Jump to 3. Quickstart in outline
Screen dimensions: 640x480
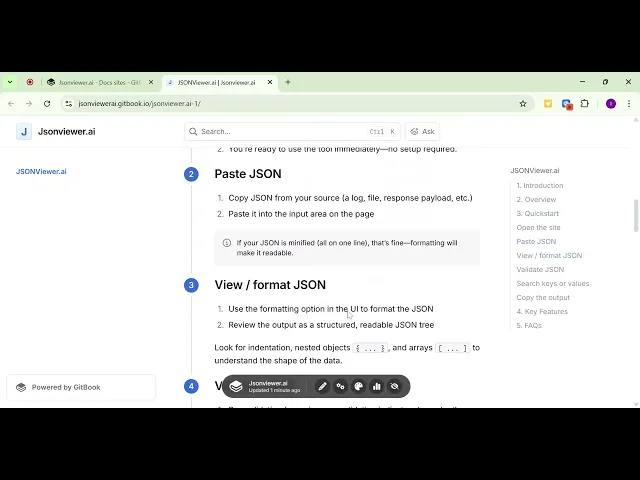537,213
